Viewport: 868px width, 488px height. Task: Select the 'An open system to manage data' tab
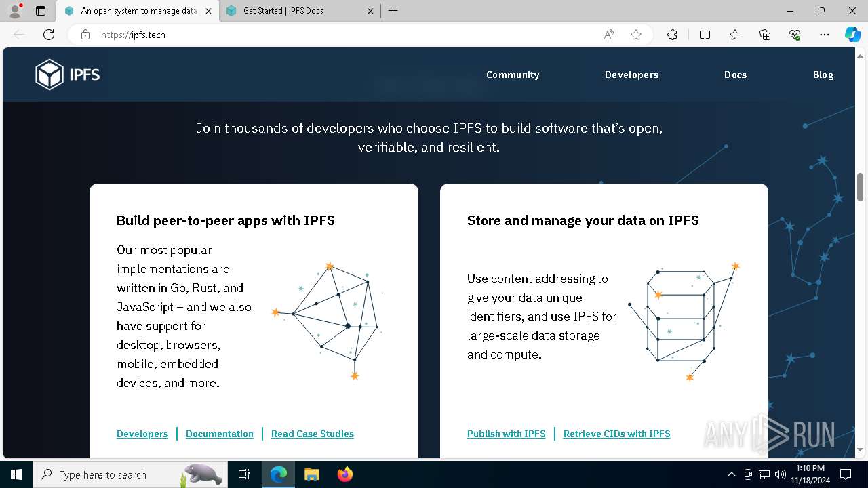click(138, 11)
